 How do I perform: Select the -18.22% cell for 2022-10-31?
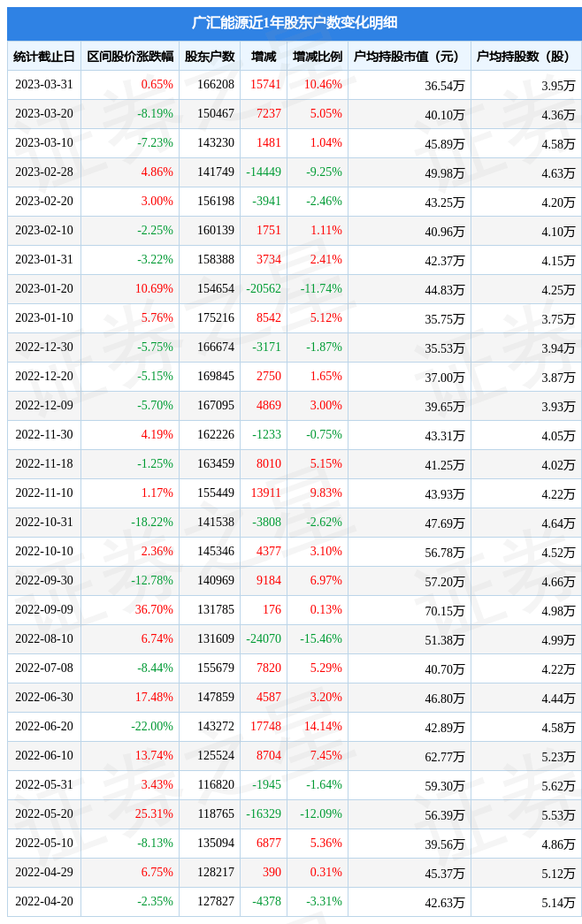click(x=152, y=522)
